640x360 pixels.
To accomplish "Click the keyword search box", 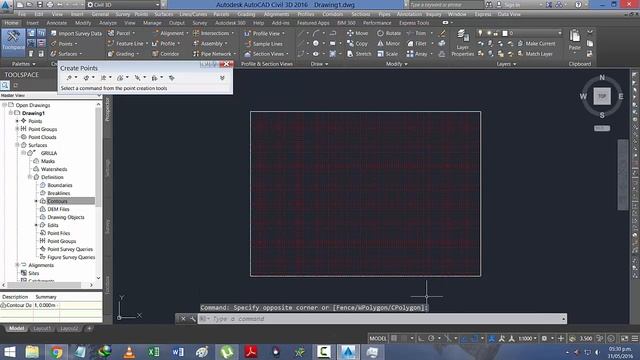I will click(x=446, y=5).
